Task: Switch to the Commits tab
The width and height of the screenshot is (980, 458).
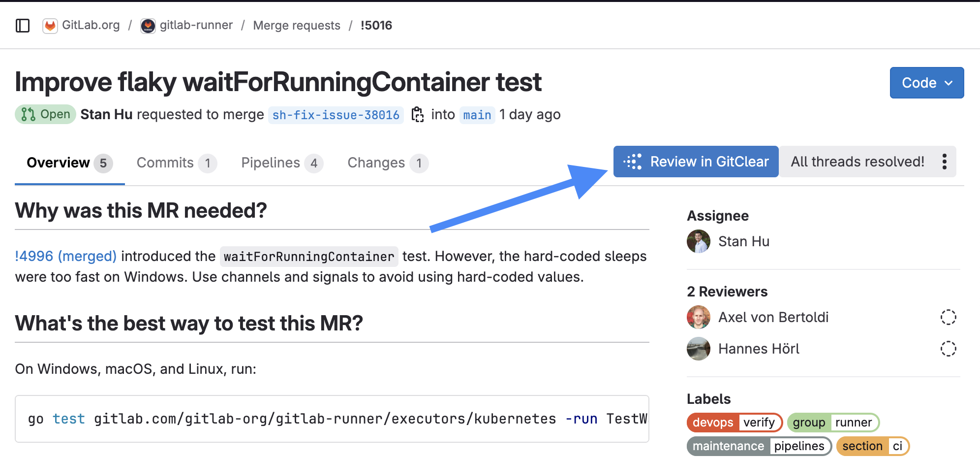Action: pos(176,163)
